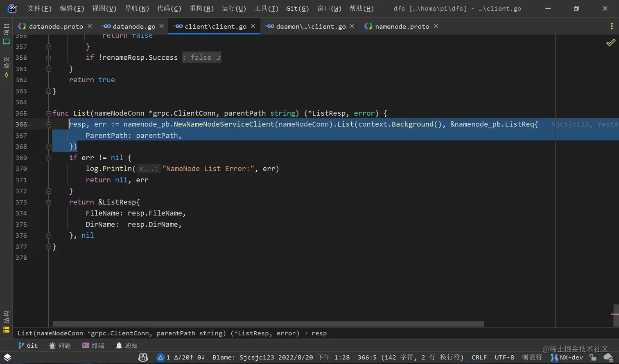
Task: Collapse the if err fold marker on line 369
Action: pyautogui.click(x=49, y=158)
